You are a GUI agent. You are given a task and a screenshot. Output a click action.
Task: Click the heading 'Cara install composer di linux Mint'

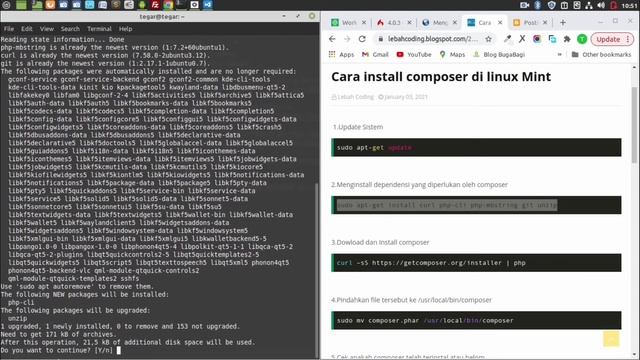[441, 77]
